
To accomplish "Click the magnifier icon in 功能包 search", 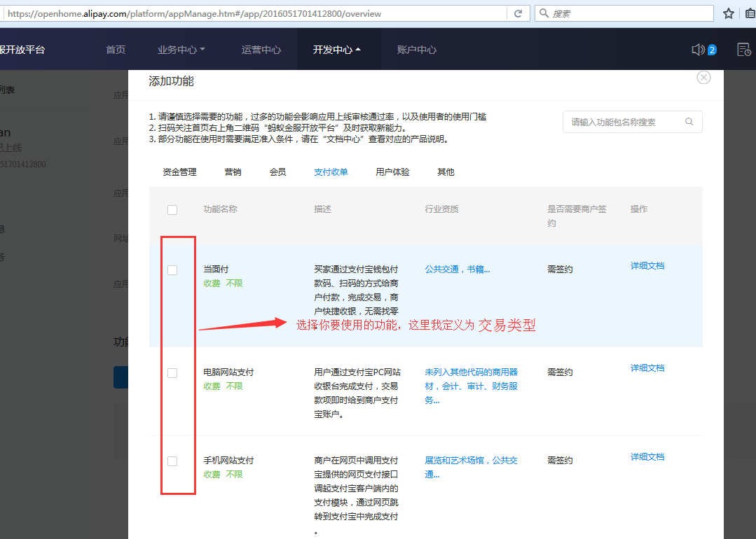I will [689, 122].
